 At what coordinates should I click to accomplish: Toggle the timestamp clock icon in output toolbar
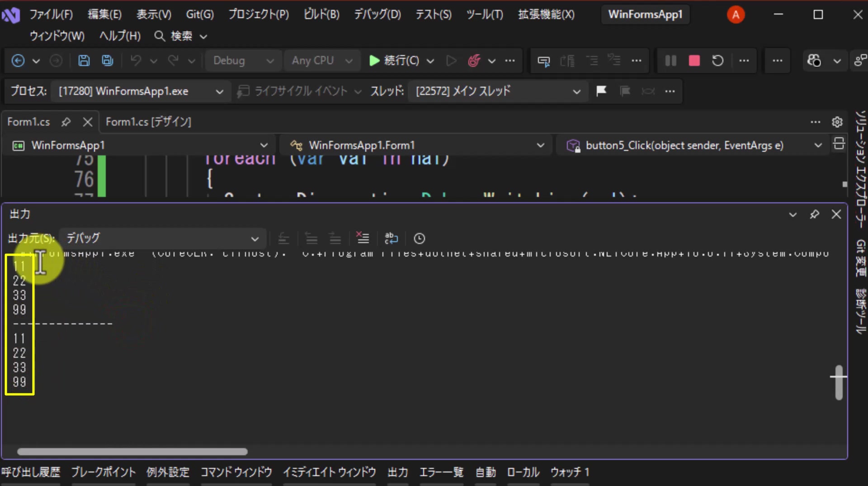[x=420, y=238]
